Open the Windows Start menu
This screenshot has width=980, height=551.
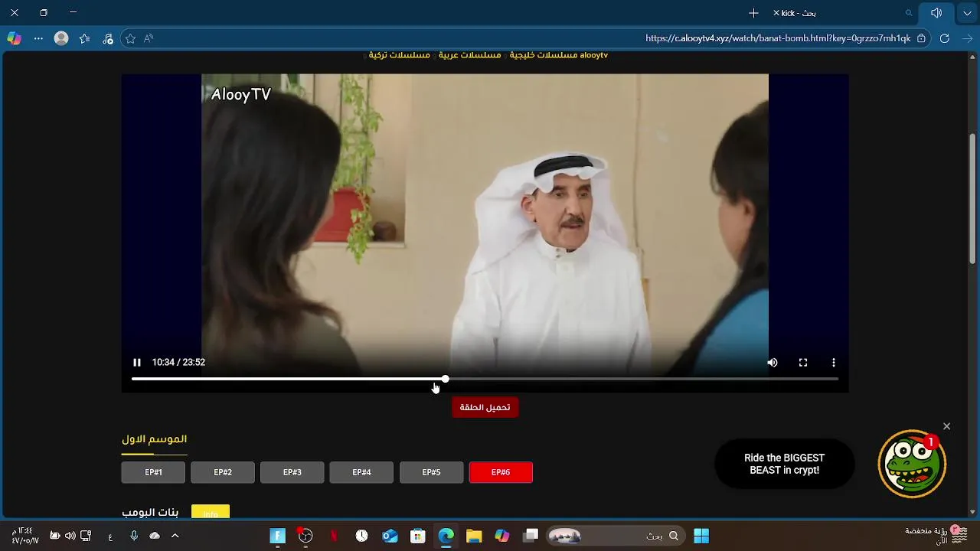(x=701, y=536)
